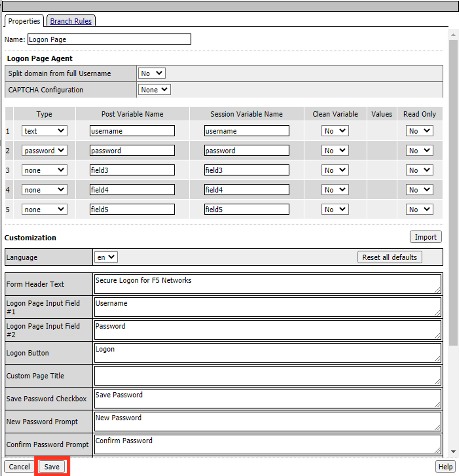This screenshot has height=476, width=459.
Task: Open Type dropdown for row 3
Action: [x=45, y=170]
